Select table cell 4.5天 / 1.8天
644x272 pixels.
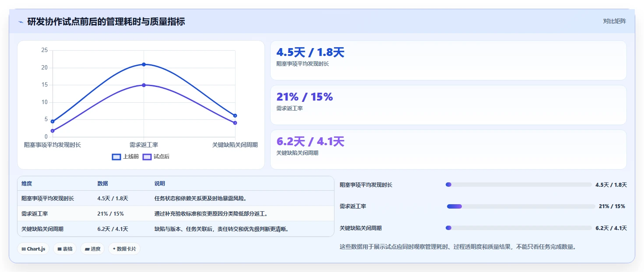click(113, 199)
